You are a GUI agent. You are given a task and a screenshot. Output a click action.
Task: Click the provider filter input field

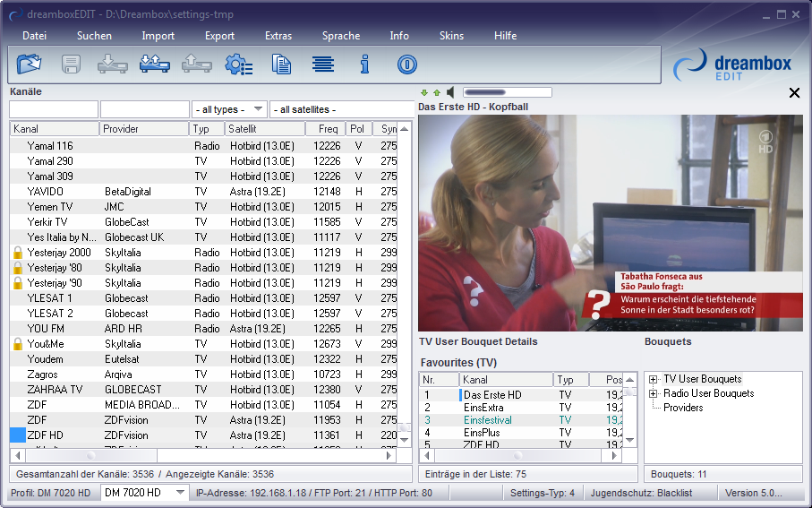pos(144,109)
